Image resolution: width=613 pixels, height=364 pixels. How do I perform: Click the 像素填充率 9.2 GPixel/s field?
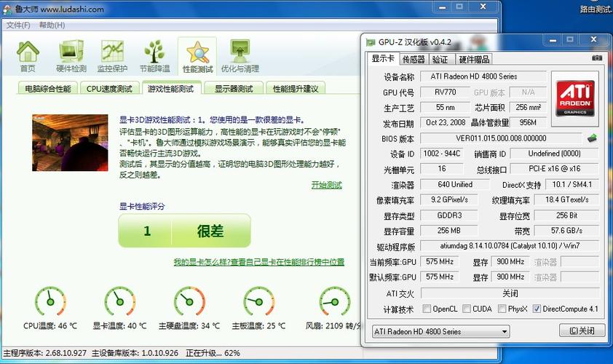tap(448, 199)
